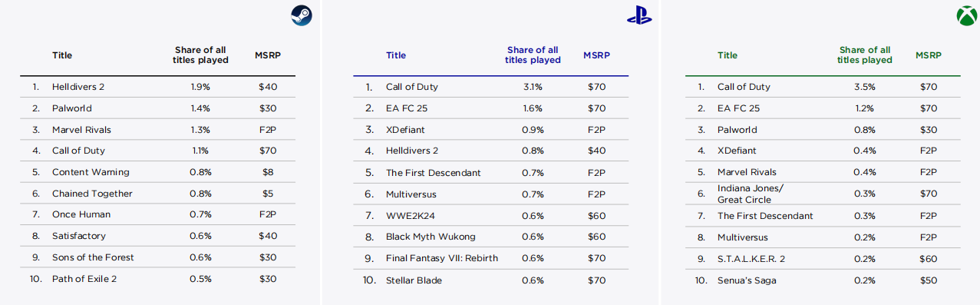Select the Indiana Jones/Great Circle entry
The height and width of the screenshot is (305, 980).
coord(822,194)
